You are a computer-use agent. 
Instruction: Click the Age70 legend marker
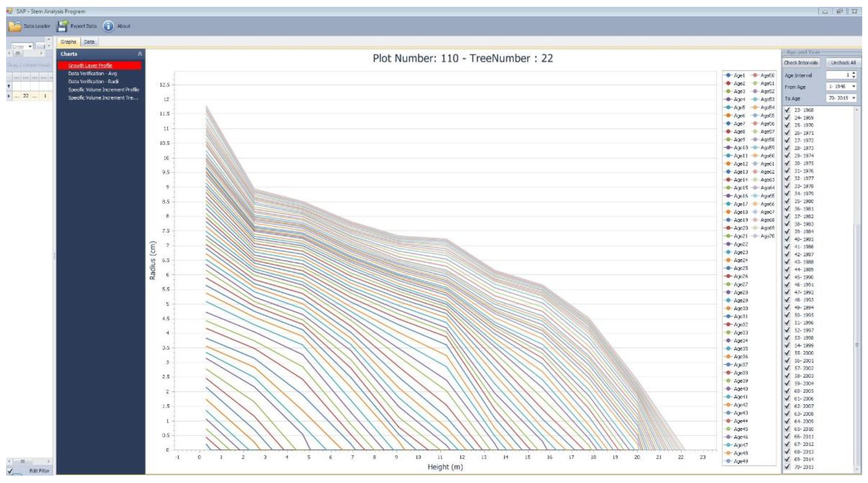click(755, 236)
